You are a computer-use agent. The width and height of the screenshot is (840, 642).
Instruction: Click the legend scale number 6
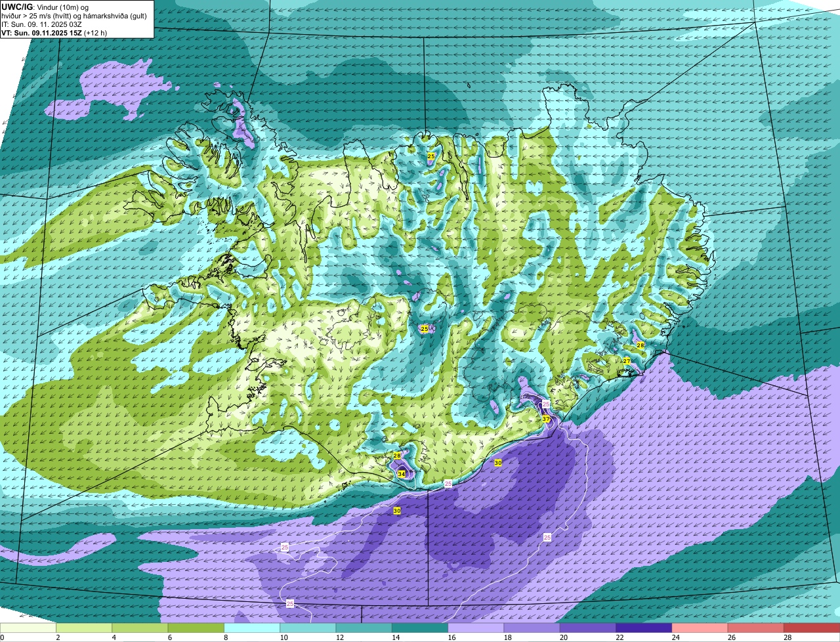point(169,637)
